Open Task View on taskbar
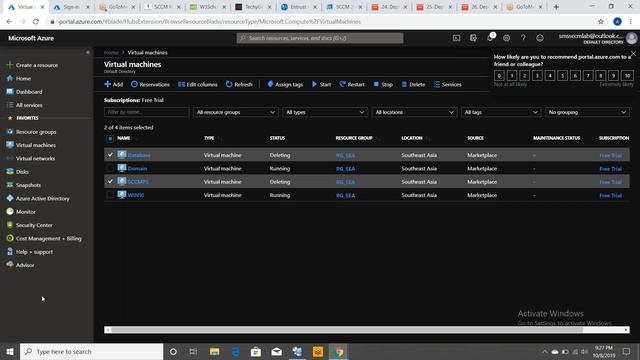Screen dimensions: 640x360 click(193, 351)
